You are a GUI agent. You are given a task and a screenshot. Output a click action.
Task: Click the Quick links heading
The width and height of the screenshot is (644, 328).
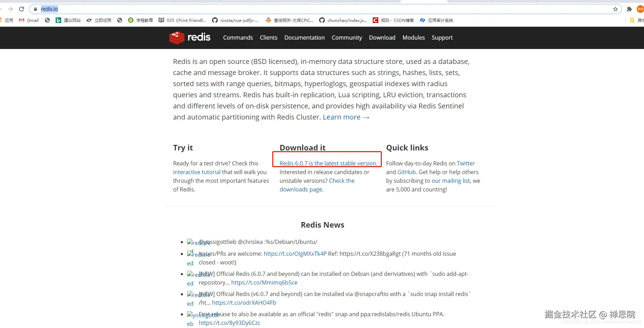pos(407,148)
